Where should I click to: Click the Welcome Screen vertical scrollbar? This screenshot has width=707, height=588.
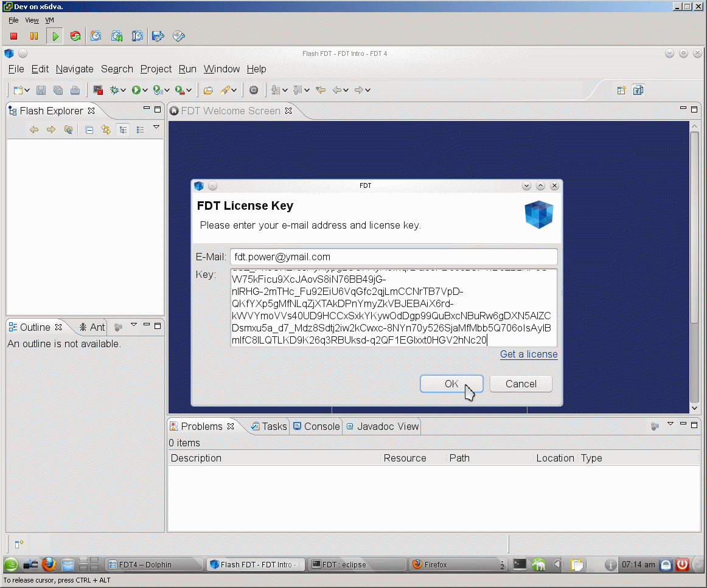pos(694,227)
